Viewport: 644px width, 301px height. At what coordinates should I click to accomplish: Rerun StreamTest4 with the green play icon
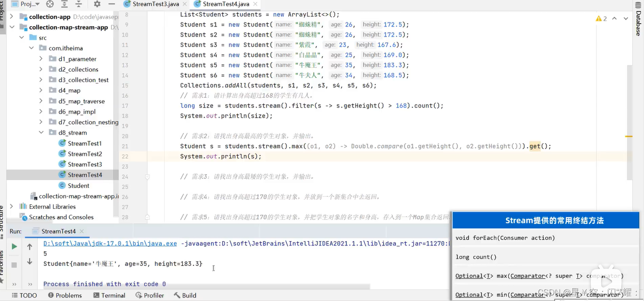(14, 245)
